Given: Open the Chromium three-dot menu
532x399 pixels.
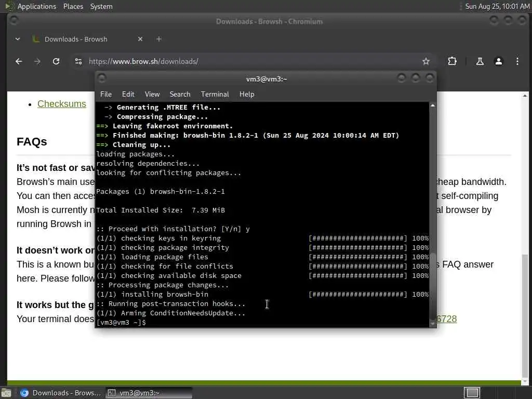Looking at the screenshot, I should (x=517, y=61).
